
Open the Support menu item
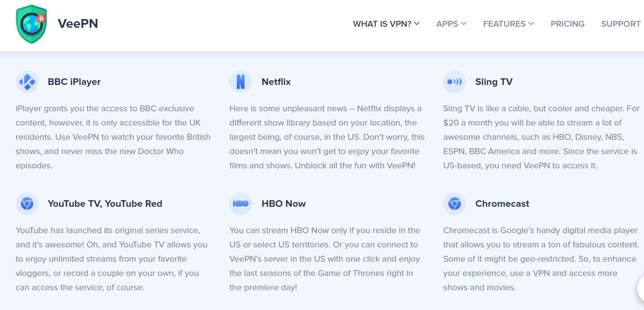point(620,24)
